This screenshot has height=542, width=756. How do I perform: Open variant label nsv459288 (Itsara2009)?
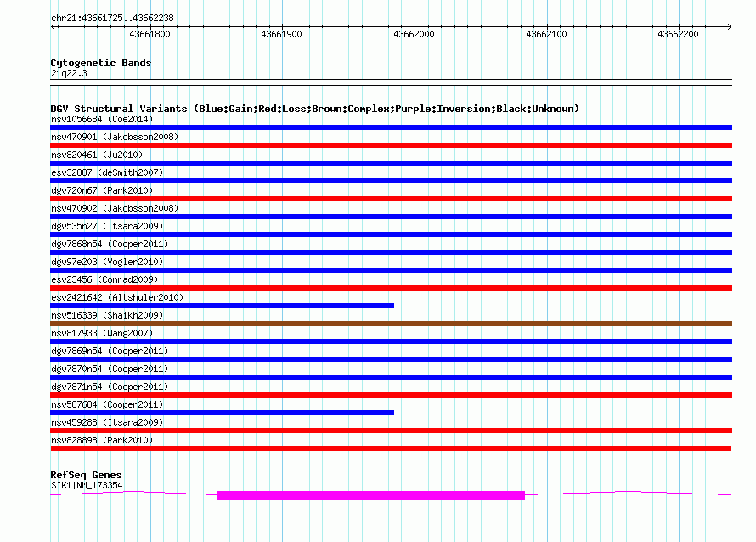pos(107,422)
